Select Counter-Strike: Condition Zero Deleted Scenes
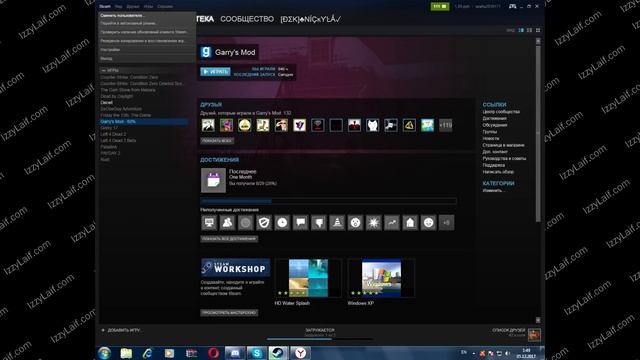Viewport: 640px width, 360px height. [x=141, y=84]
